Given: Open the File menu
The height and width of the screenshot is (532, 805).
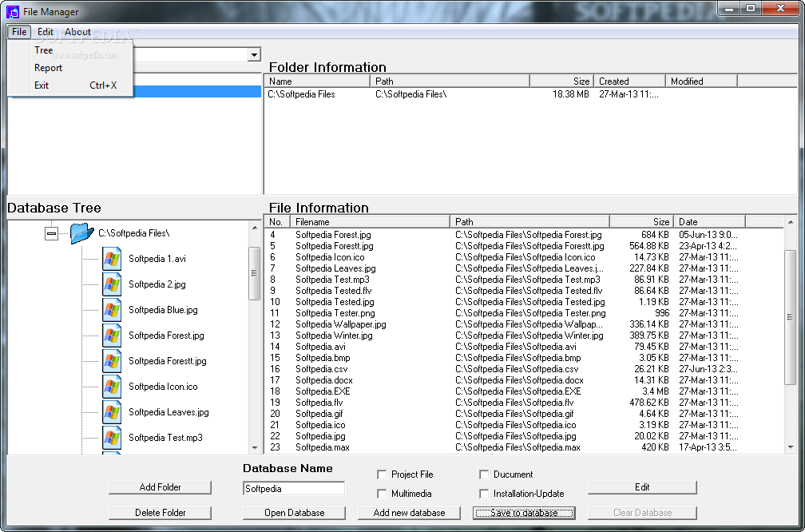Looking at the screenshot, I should [19, 32].
